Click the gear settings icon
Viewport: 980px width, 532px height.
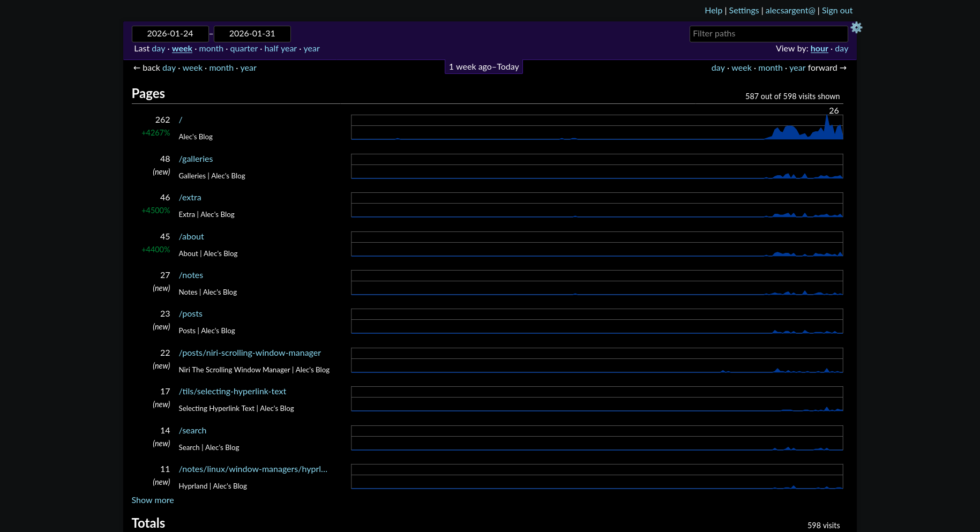point(856,27)
